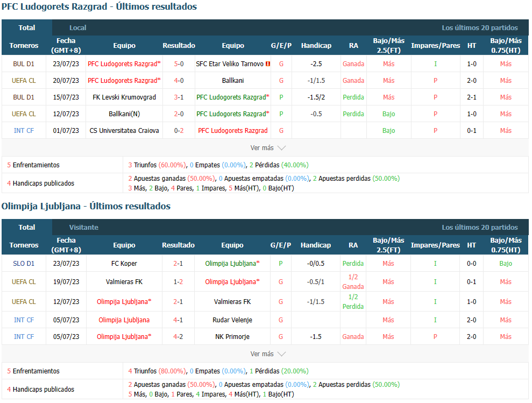Click SLO D1 tournament label
This screenshot has width=532, height=403.
pos(24,264)
